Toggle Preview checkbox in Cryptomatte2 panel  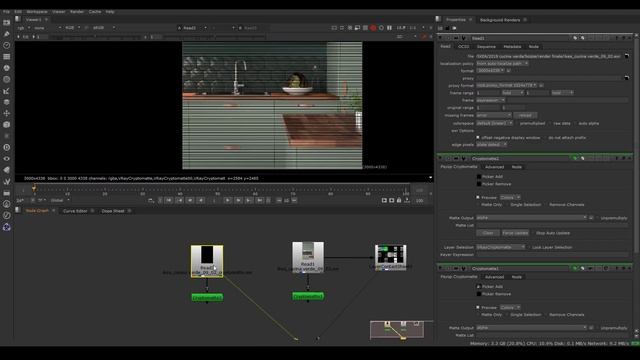(478, 197)
